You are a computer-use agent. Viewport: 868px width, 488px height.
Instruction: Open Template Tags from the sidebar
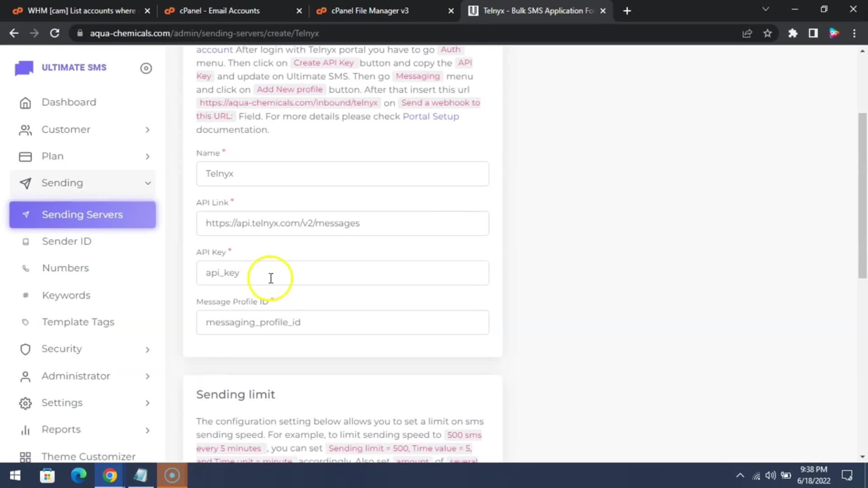[x=78, y=322]
